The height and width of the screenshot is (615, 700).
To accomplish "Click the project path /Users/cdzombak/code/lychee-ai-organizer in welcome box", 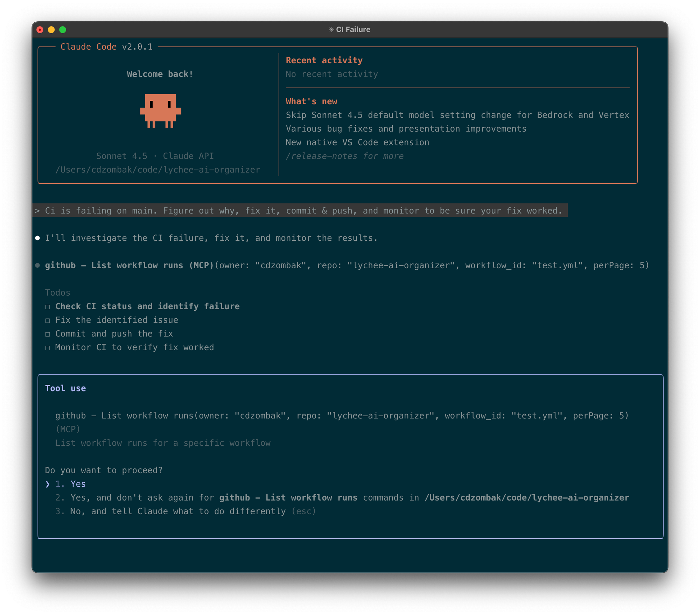I will pos(157,170).
